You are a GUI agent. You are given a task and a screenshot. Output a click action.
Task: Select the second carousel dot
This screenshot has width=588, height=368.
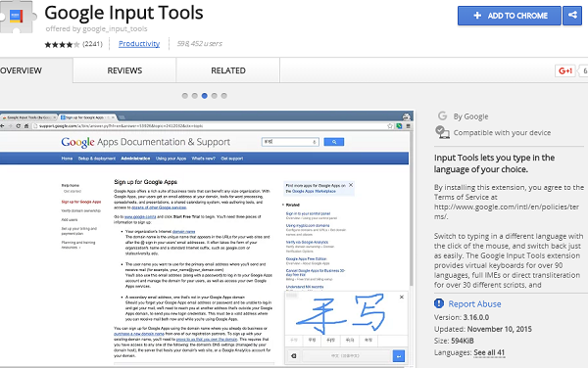[195, 96]
